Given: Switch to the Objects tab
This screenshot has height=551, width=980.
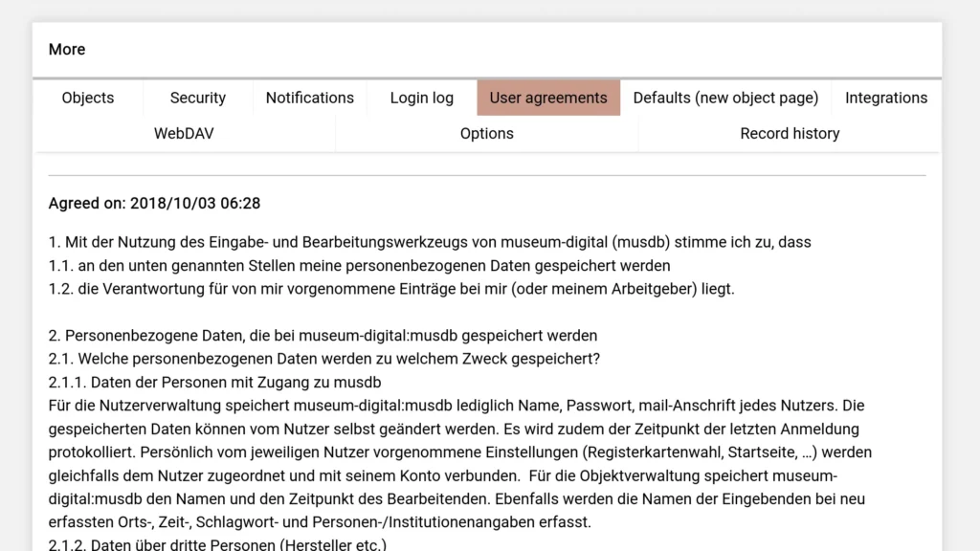Looking at the screenshot, I should pyautogui.click(x=87, y=98).
